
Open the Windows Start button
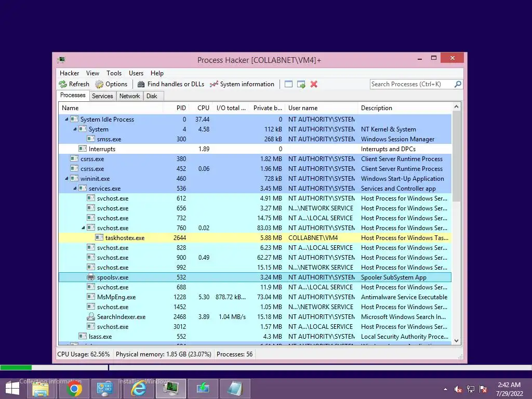click(x=12, y=389)
